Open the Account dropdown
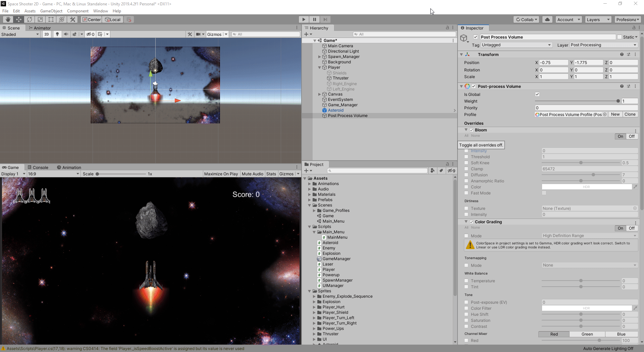644x352 pixels. pyautogui.click(x=569, y=19)
